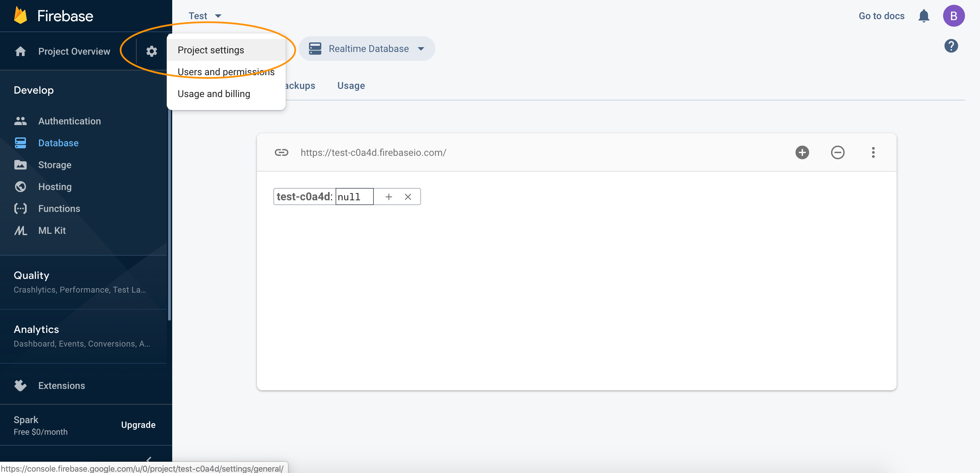
Task: Select Authentication in the sidebar
Action: pyautogui.click(x=70, y=121)
